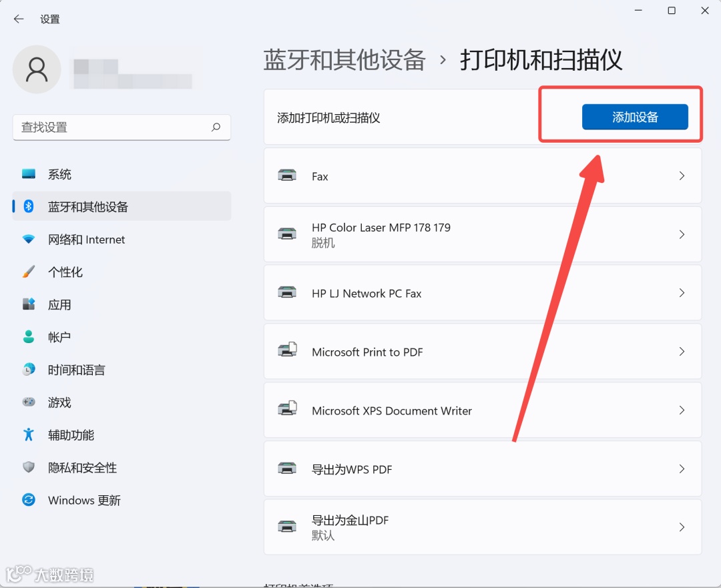
Task: Expand the Fax entry chevron
Action: point(682,176)
